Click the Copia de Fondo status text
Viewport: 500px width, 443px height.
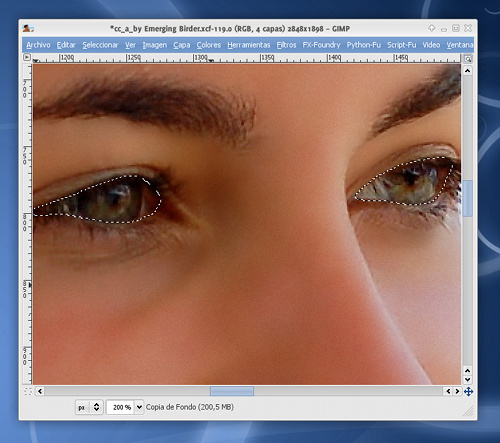point(190,407)
